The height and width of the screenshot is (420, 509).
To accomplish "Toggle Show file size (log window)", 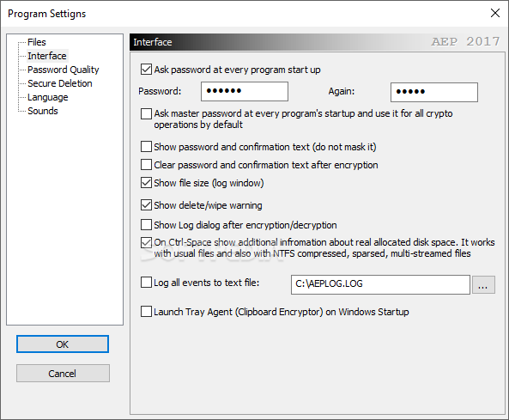I will point(146,183).
